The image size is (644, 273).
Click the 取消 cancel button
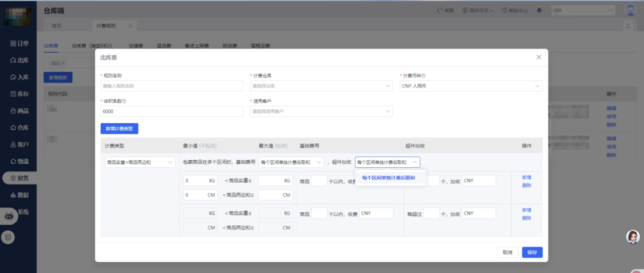[x=507, y=252]
